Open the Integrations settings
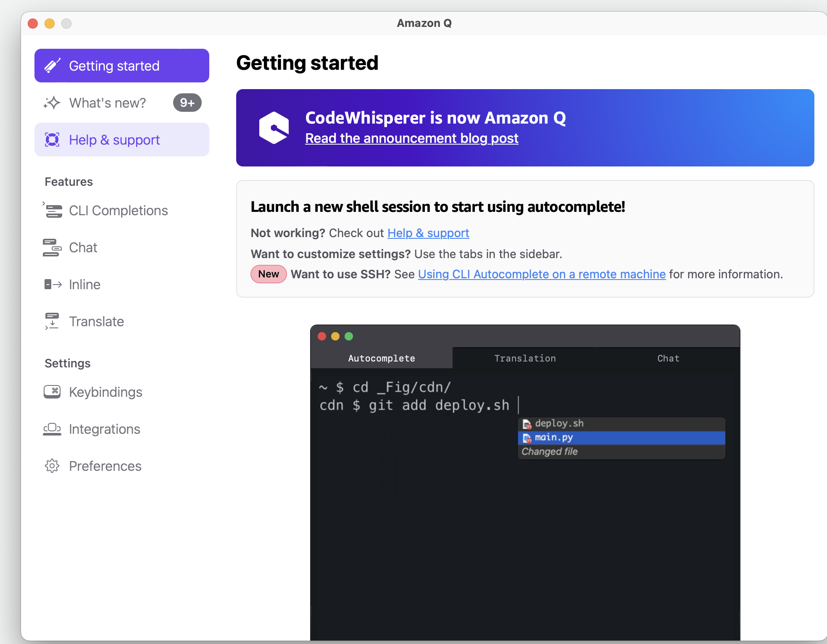 point(122,429)
